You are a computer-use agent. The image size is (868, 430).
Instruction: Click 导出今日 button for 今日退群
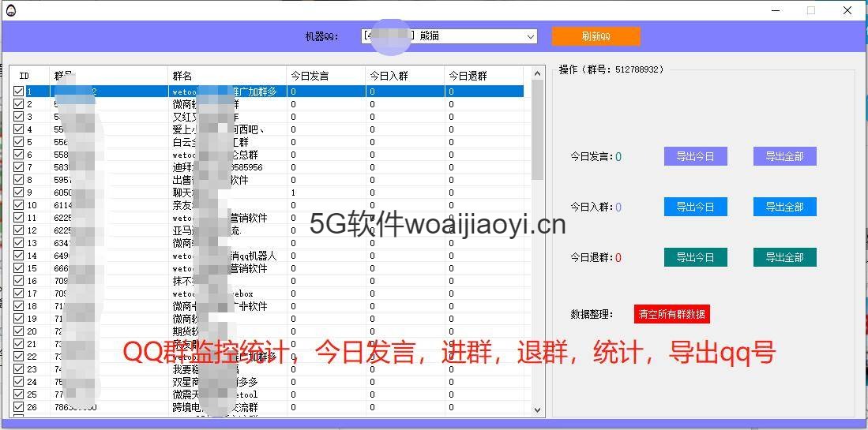695,257
